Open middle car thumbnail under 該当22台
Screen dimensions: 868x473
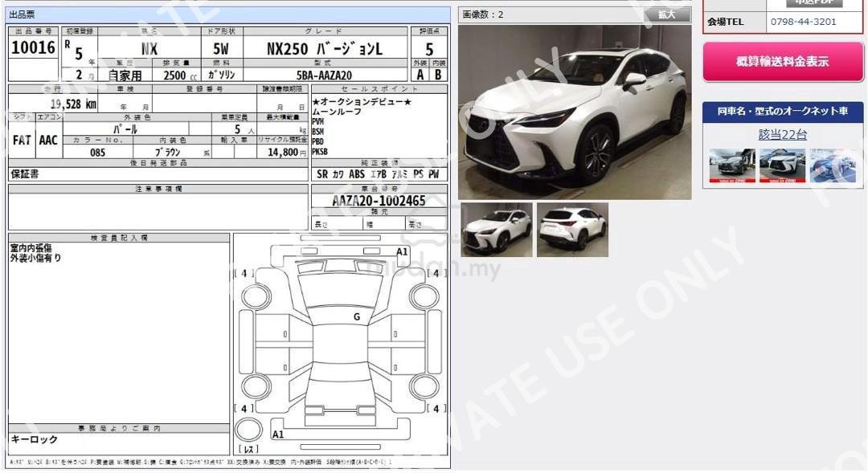coord(782,165)
